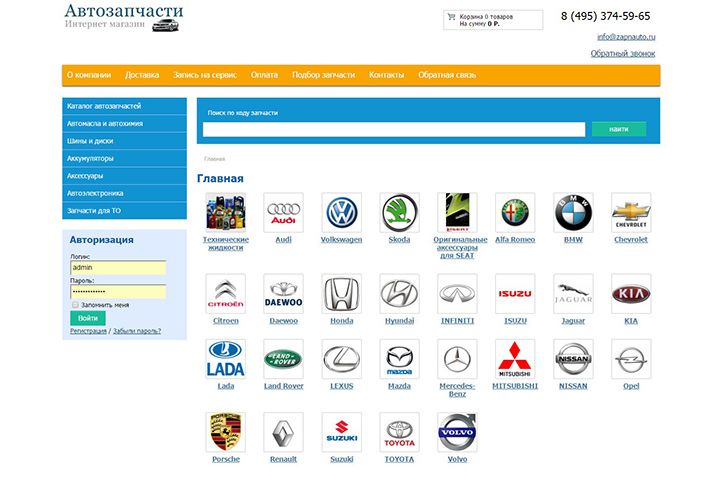Click the Alfa Romeo logo

pos(515,213)
